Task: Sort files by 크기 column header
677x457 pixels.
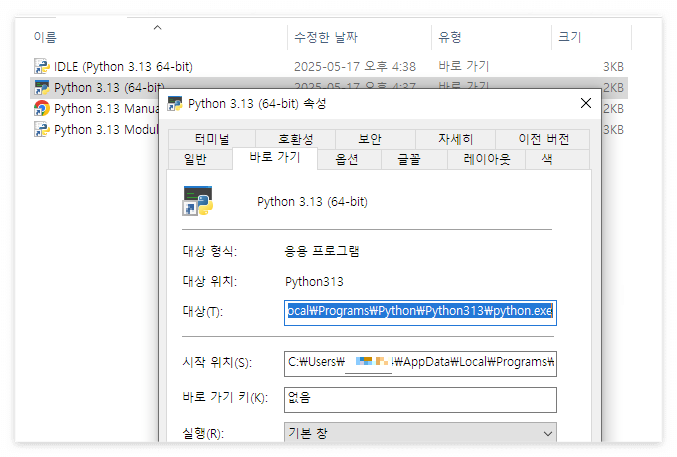Action: pyautogui.click(x=592, y=37)
